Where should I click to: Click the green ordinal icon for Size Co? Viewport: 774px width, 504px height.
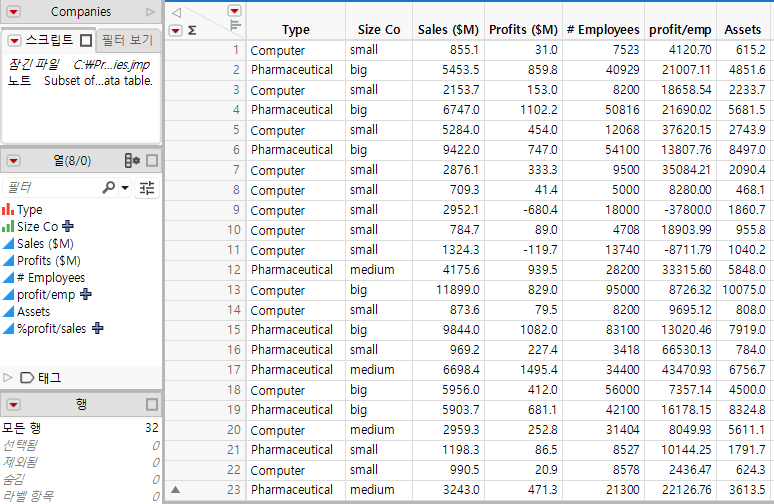point(8,227)
